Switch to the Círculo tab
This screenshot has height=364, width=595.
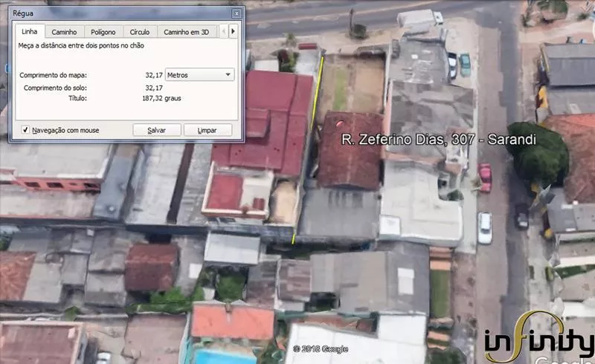pyautogui.click(x=139, y=32)
